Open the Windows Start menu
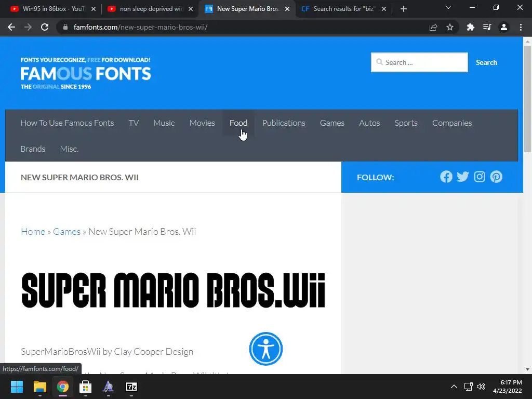532x399 pixels. (x=17, y=387)
